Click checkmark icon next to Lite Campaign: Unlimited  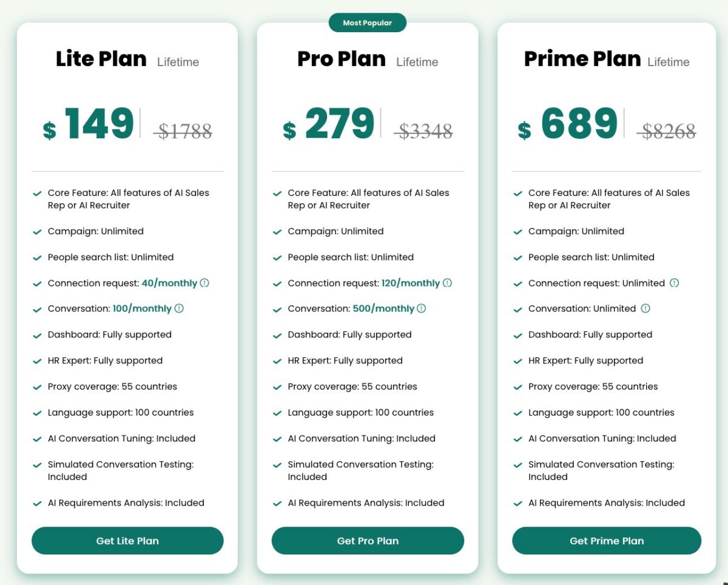[37, 232]
